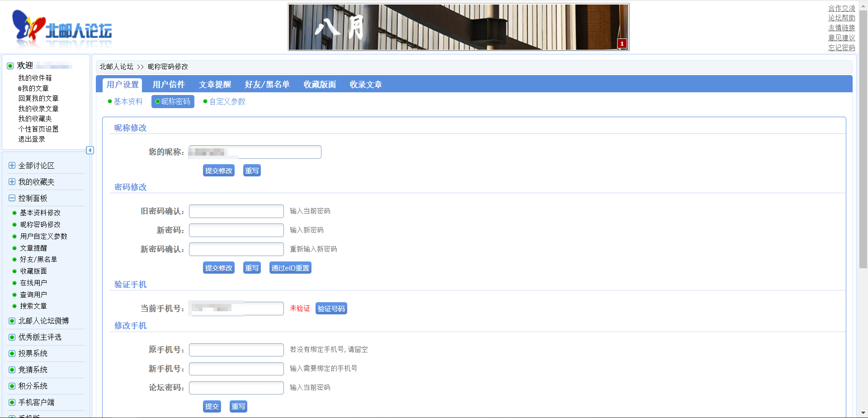This screenshot has height=418, width=868.
Task: Switch to the 收录文章 tab
Action: (x=366, y=85)
